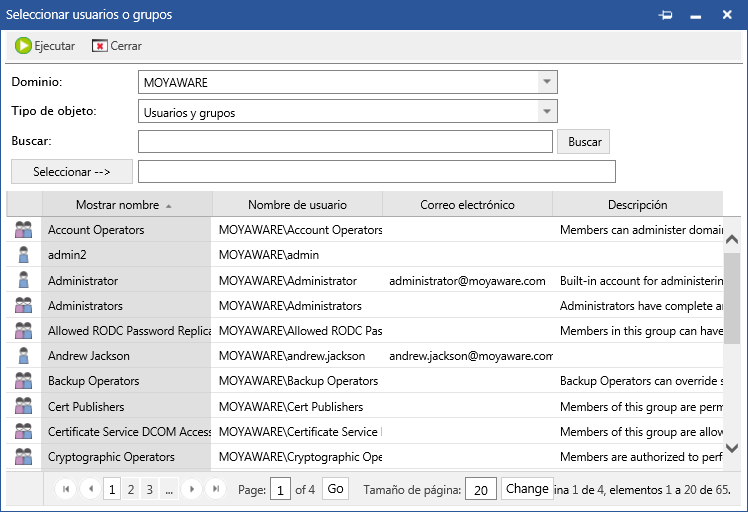748x512 pixels.
Task: Select the Cryptographic Operators name cell
Action: coord(126,457)
